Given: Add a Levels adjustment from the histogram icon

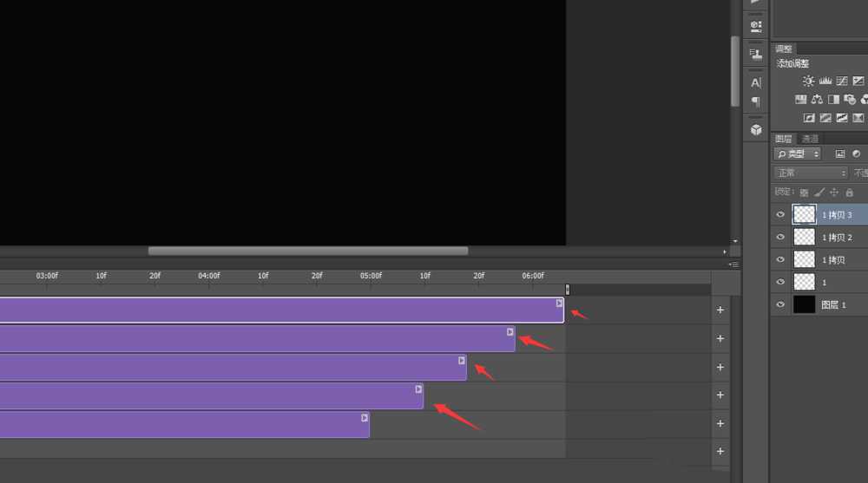Looking at the screenshot, I should (x=825, y=81).
